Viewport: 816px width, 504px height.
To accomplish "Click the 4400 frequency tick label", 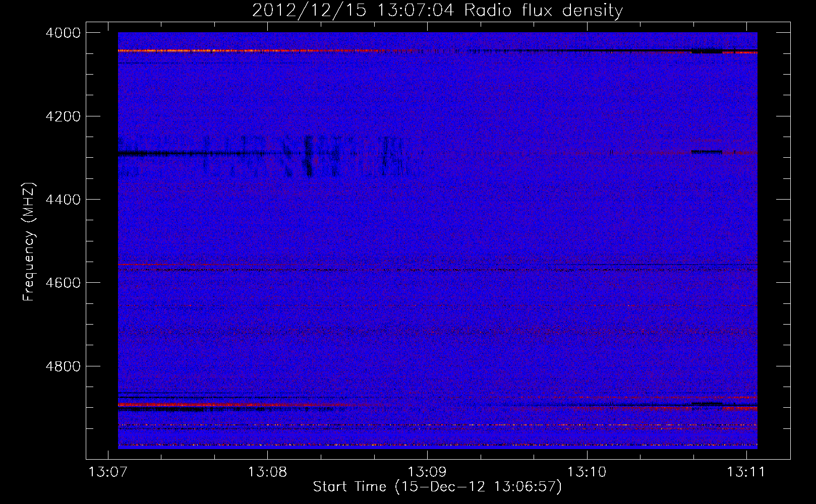I will [63, 200].
